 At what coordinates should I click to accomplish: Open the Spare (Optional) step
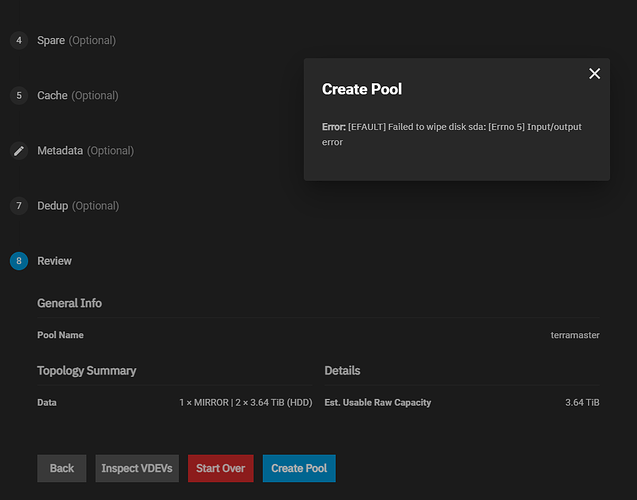[x=76, y=40]
